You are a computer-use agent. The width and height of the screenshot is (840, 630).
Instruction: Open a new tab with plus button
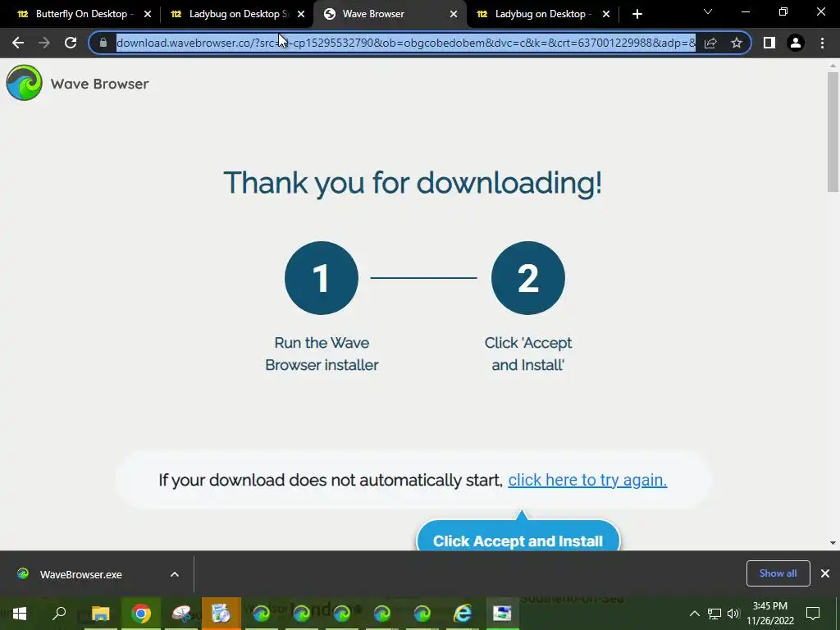click(637, 14)
